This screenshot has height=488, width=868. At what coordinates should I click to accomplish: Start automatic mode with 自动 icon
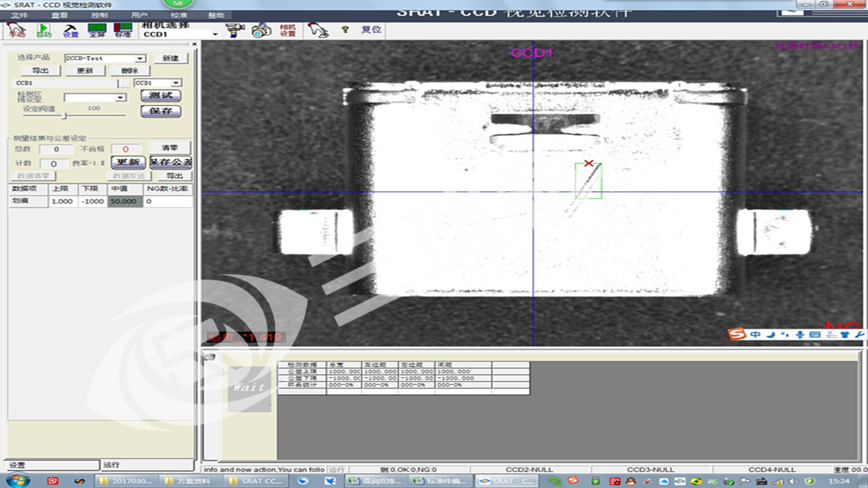coord(43,30)
